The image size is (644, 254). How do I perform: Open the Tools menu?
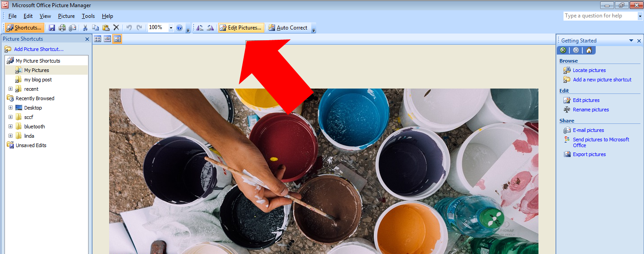coord(88,16)
